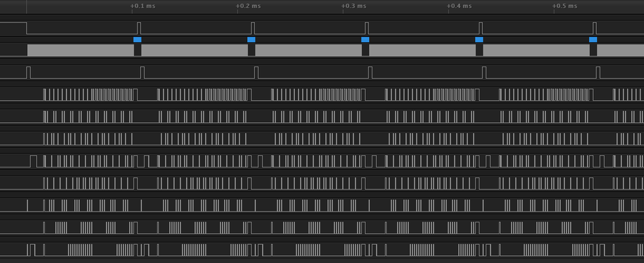Click top channel pulse just after +0.3 ms
This screenshot has width=644, height=263.
point(367,28)
